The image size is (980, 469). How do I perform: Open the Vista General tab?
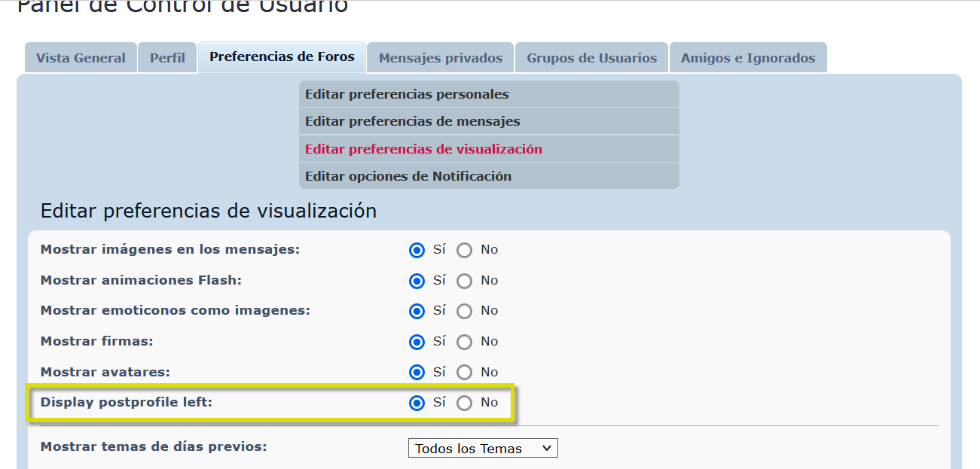[81, 58]
